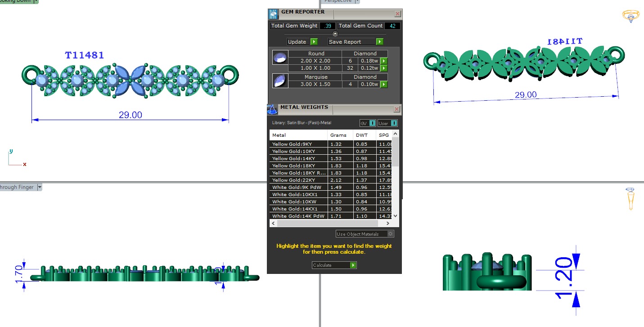This screenshot has width=644, height=327.
Task: Open the Perspective viewport dropdown arrow
Action: [358, 1]
